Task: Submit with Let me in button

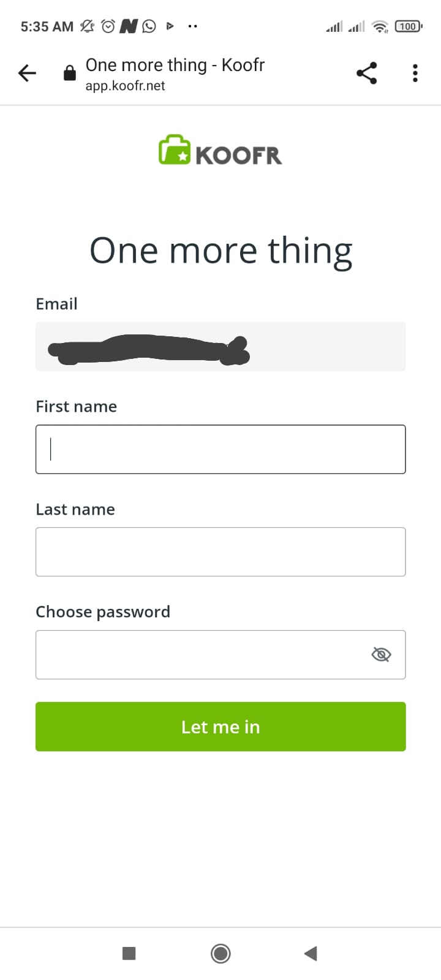Action: (221, 726)
